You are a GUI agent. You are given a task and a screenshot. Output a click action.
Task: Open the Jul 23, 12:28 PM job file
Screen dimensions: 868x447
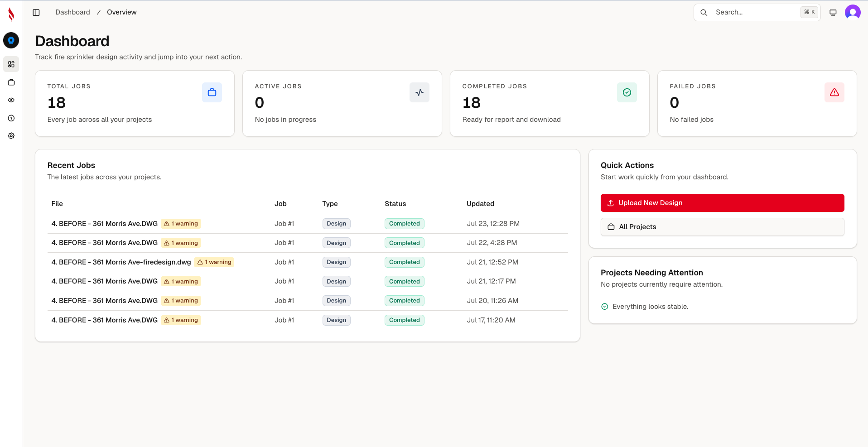point(104,224)
